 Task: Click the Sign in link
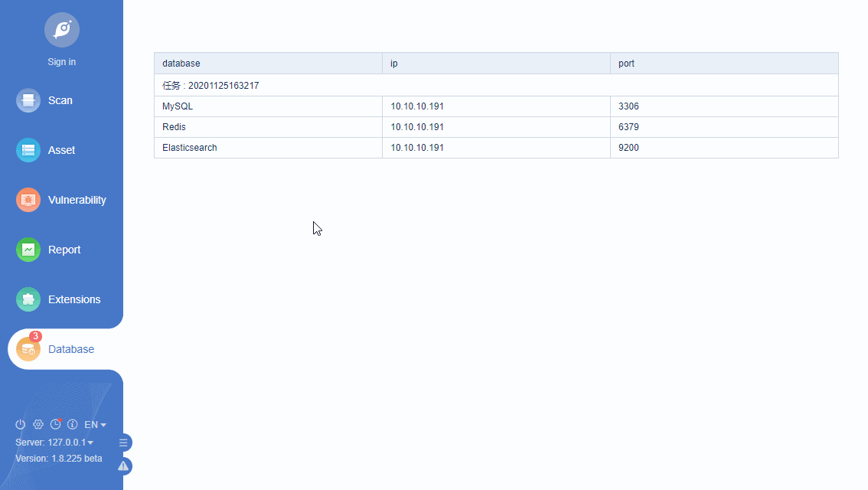pos(61,62)
